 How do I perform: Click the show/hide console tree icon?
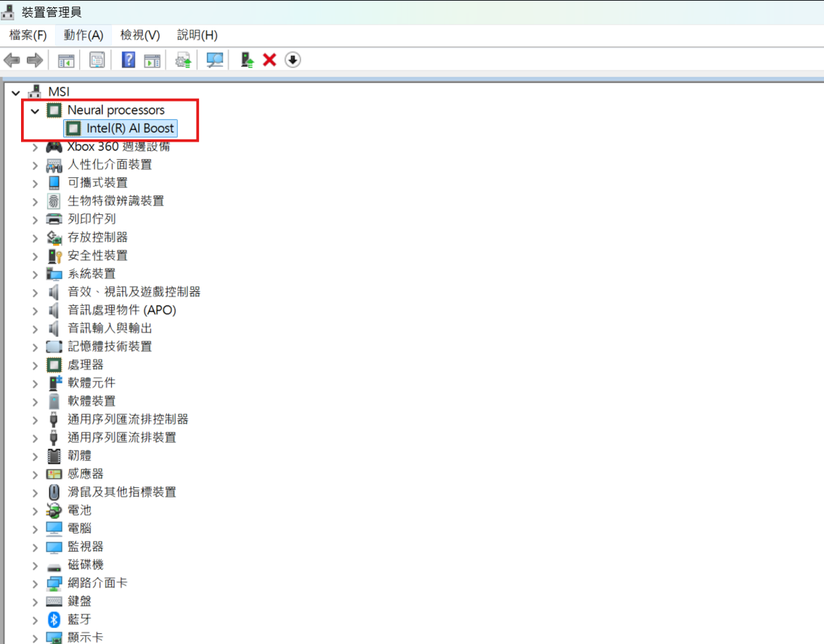(x=66, y=60)
